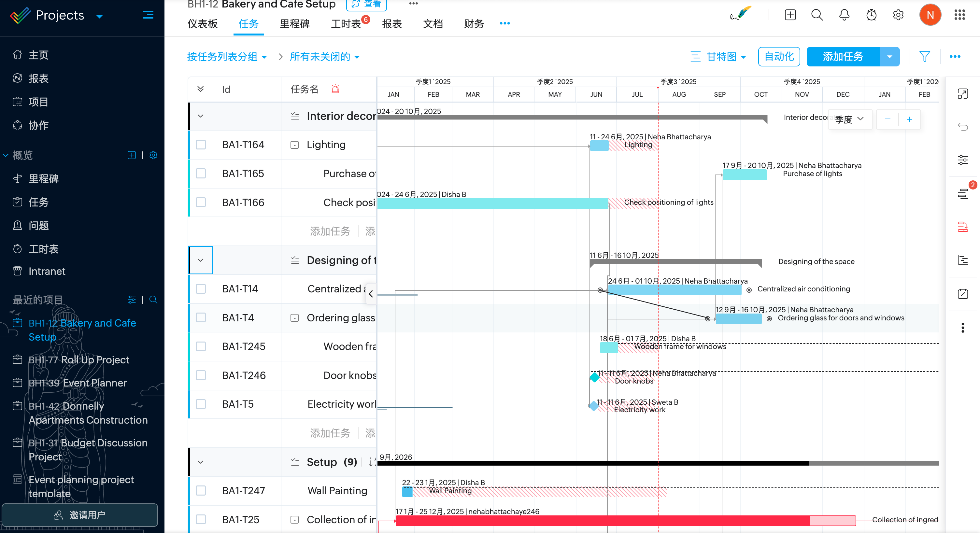This screenshot has width=980, height=533.
Task: Select checkbox for BA1-T246 Door knobs
Action: 201,375
